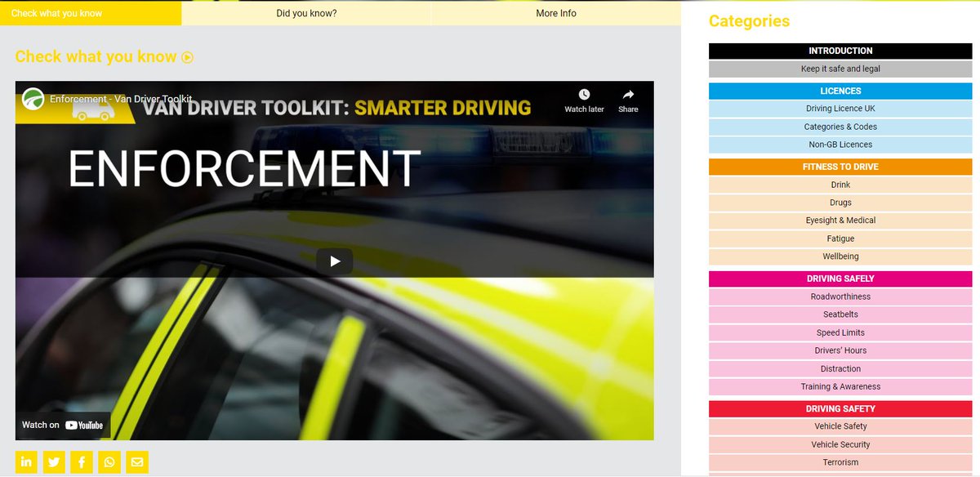Click the play circle icon beside heading
980x477 pixels.
[x=188, y=57]
